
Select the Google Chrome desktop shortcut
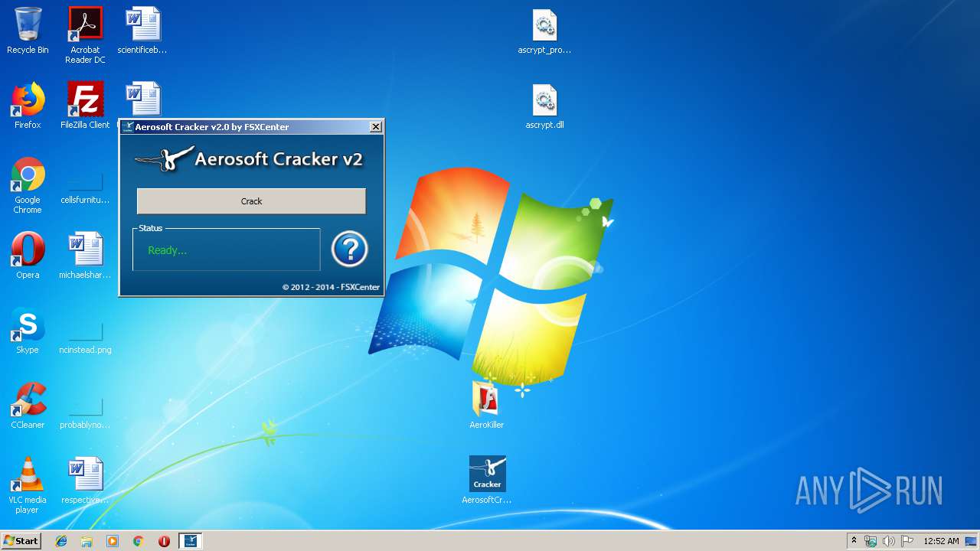[x=28, y=185]
